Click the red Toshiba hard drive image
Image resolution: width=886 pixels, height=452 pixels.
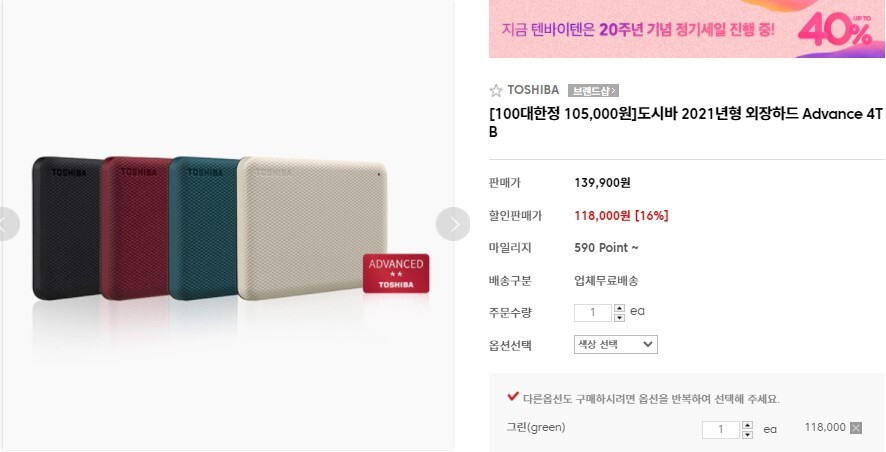click(136, 228)
